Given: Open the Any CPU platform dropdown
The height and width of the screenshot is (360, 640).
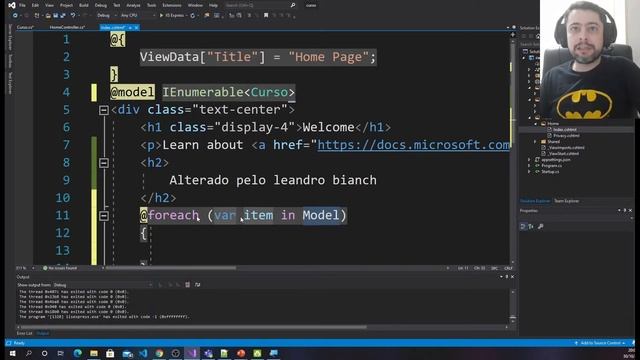Looking at the screenshot, I should 138,16.
